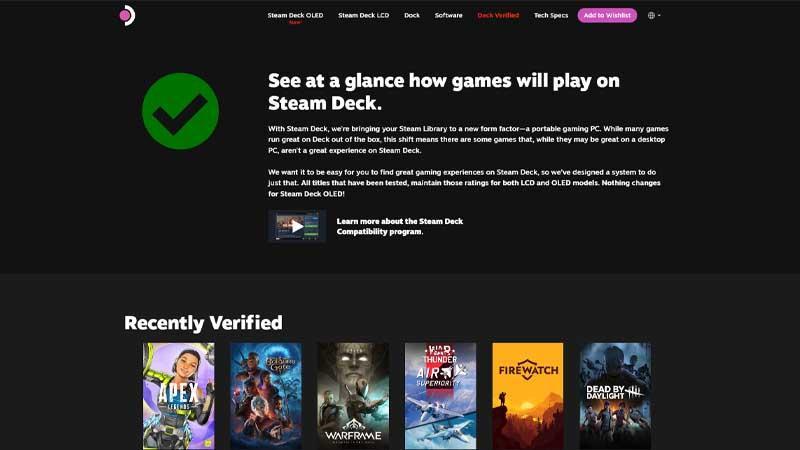Select the Software navigation link
This screenshot has width=800, height=450.
448,15
